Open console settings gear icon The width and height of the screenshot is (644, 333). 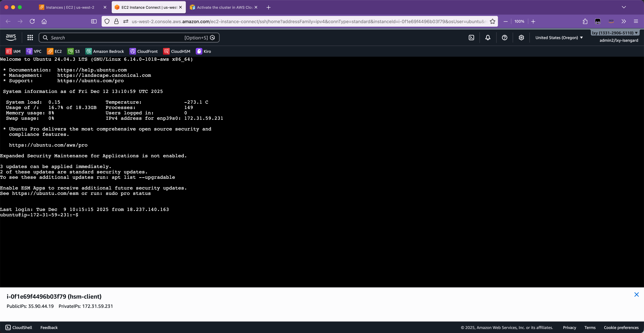pyautogui.click(x=521, y=38)
